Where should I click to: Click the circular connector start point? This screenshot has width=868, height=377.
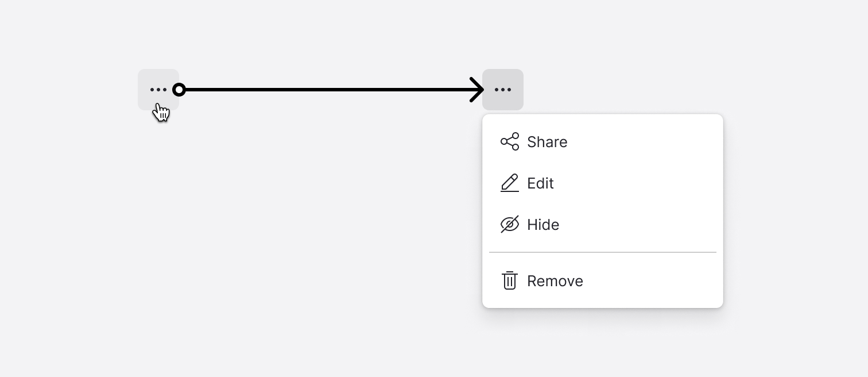coord(180,89)
